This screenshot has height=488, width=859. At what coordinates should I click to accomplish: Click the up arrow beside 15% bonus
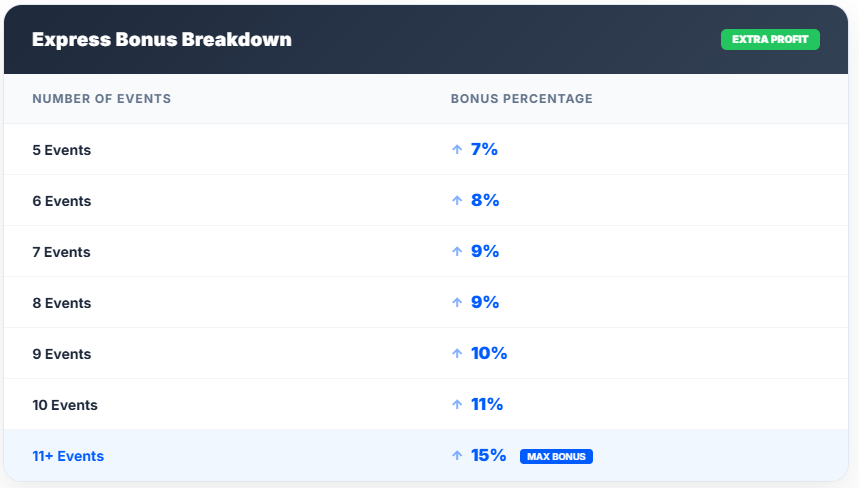[x=457, y=456]
